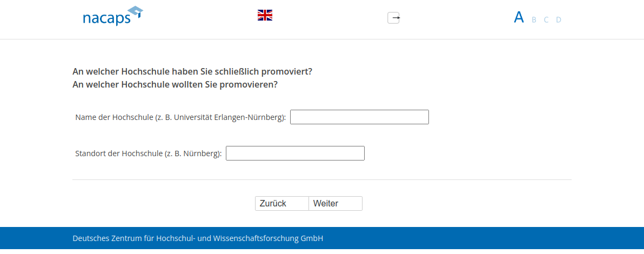
Task: Click the horizontal divider above the buttons
Action: pyautogui.click(x=321, y=179)
